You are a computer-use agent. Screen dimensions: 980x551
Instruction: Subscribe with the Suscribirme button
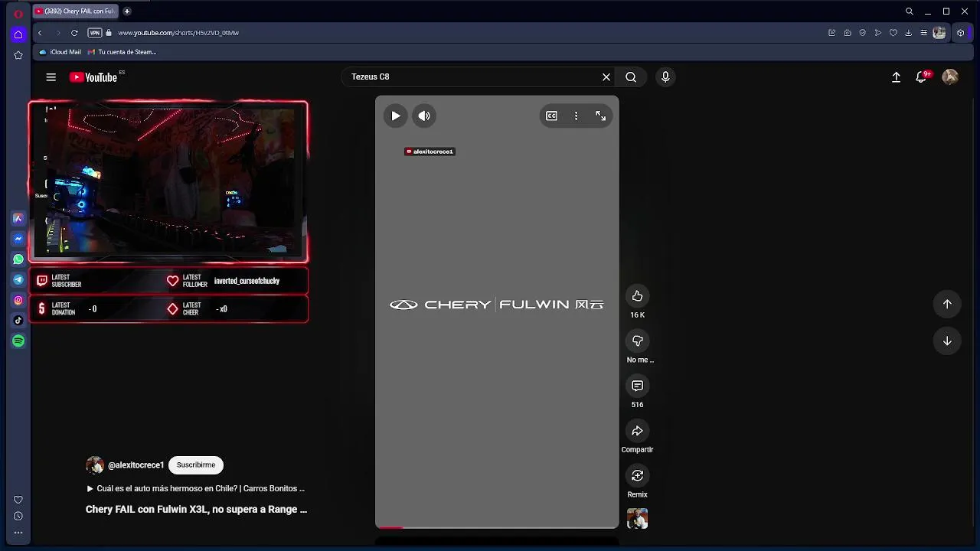coord(196,465)
